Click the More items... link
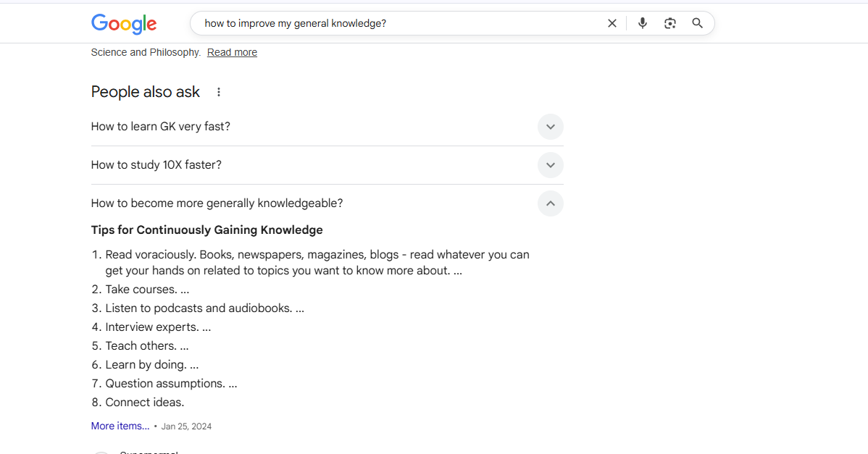This screenshot has width=868, height=454. 120,426
